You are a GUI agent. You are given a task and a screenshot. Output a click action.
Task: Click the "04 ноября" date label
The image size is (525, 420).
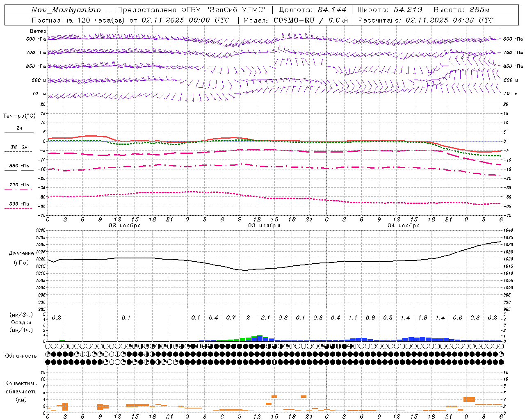pos(404,226)
